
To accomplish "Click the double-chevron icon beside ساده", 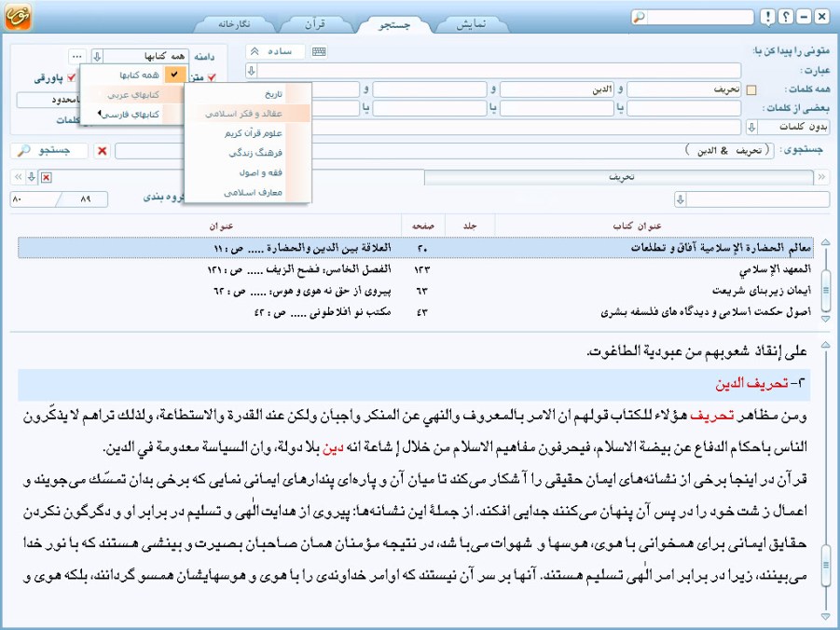I will tap(255, 51).
